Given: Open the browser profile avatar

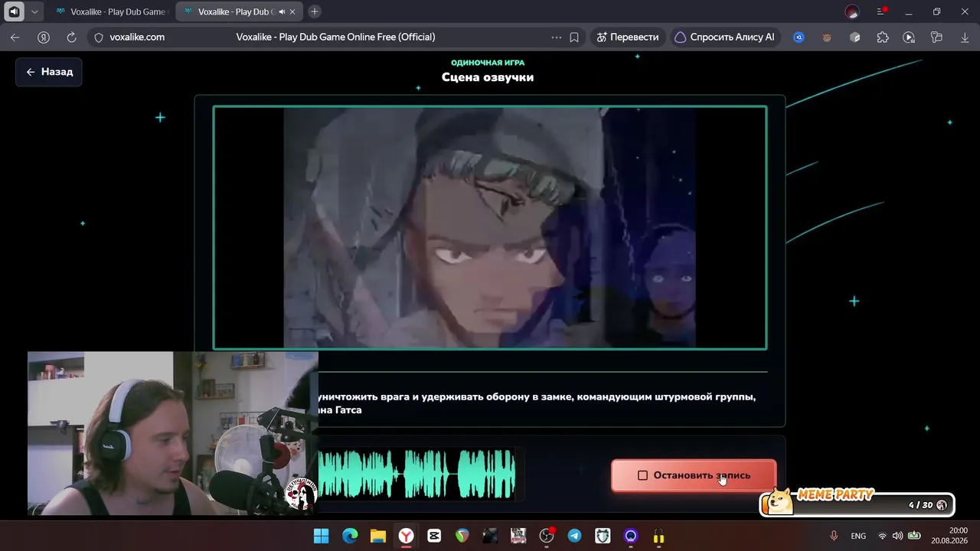Looking at the screenshot, I should coord(852,11).
